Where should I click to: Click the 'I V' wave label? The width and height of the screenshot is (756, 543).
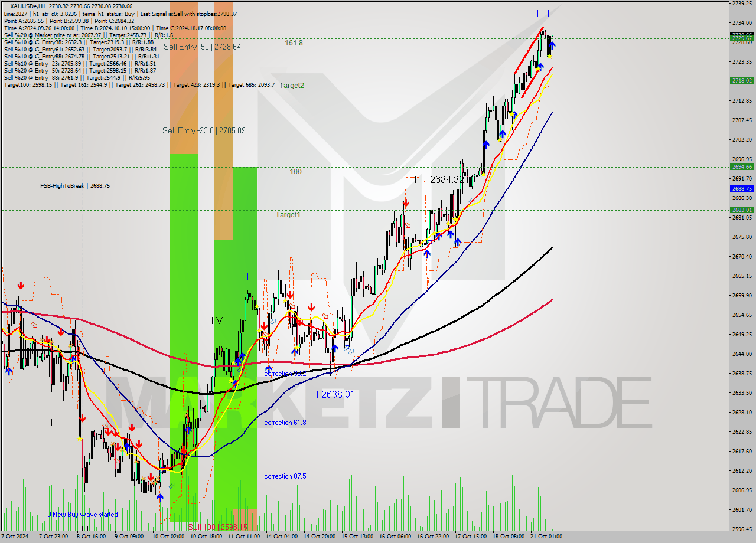pyautogui.click(x=217, y=320)
